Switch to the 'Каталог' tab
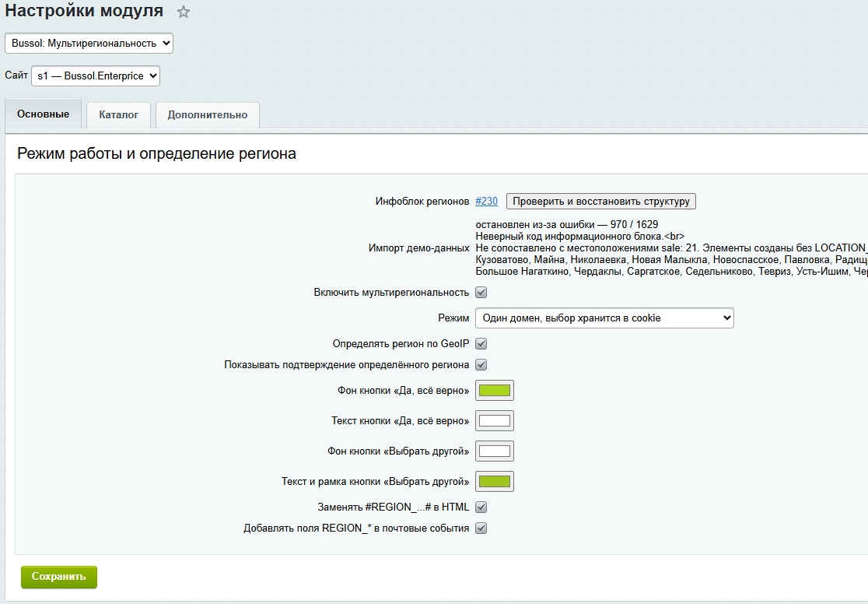 tap(118, 114)
